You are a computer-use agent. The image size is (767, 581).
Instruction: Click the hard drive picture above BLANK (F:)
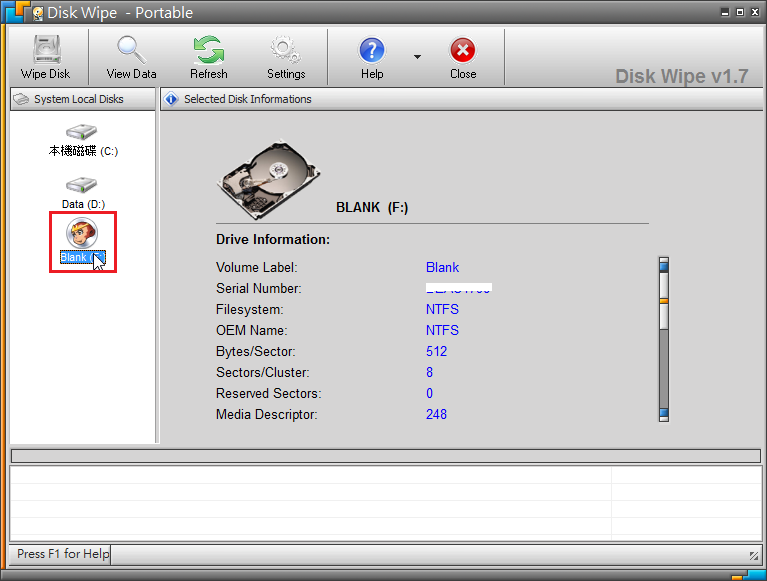pos(268,177)
